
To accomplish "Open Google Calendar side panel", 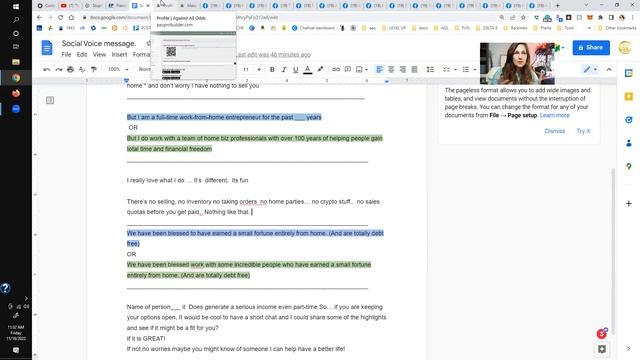I will (x=629, y=73).
